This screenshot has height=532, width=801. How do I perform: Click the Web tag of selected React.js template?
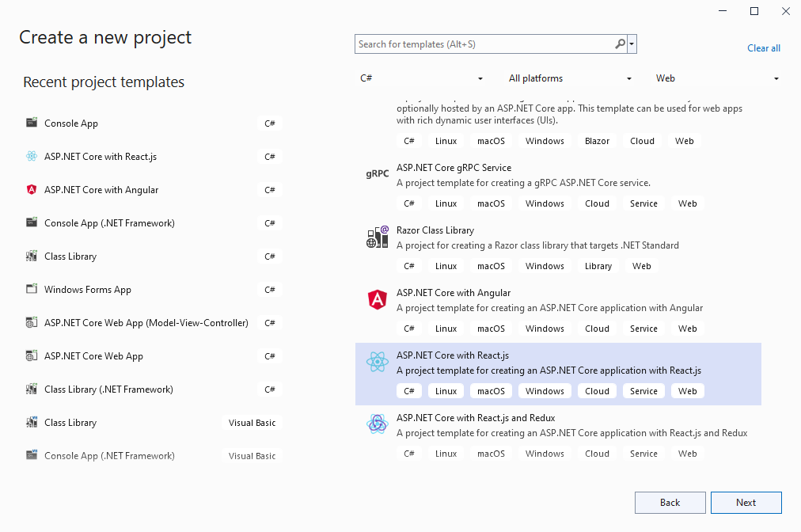[x=688, y=391]
